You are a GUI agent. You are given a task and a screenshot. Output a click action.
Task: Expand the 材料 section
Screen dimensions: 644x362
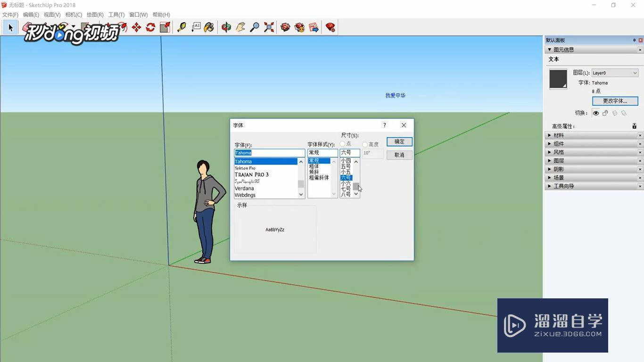549,135
